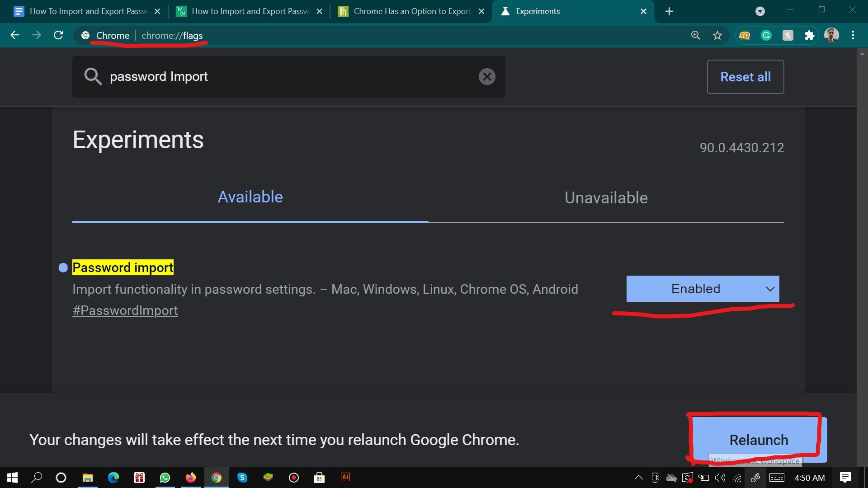868x488 pixels.
Task: Open Chrome three-dot menu
Action: [853, 35]
